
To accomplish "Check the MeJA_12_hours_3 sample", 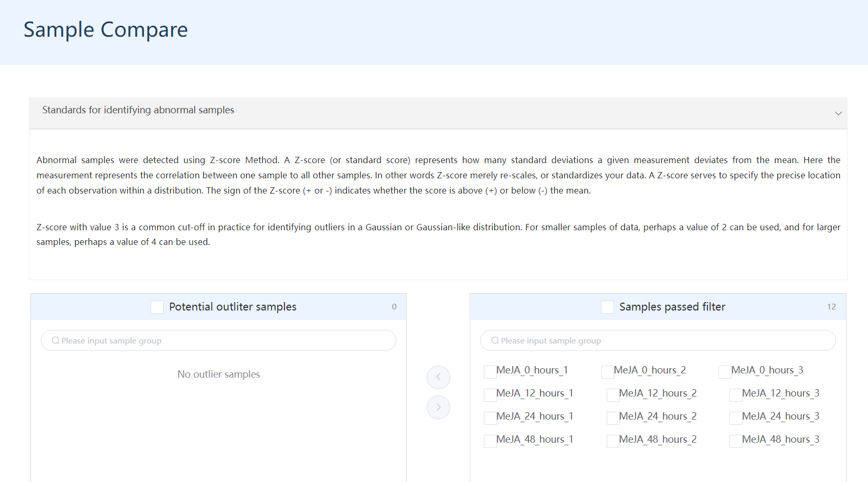I will pyautogui.click(x=736, y=395).
